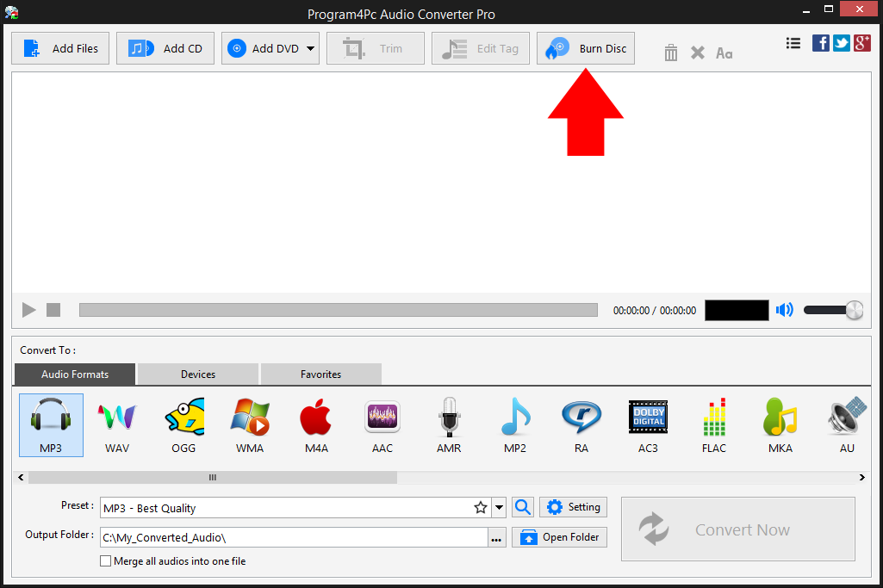The image size is (883, 588).
Task: Click the delete trash icon
Action: click(670, 52)
